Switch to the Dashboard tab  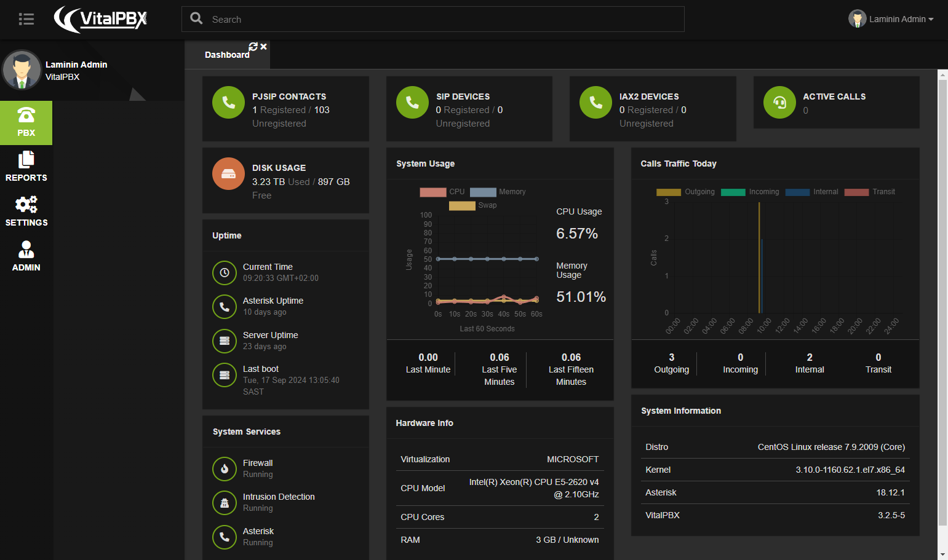227,55
